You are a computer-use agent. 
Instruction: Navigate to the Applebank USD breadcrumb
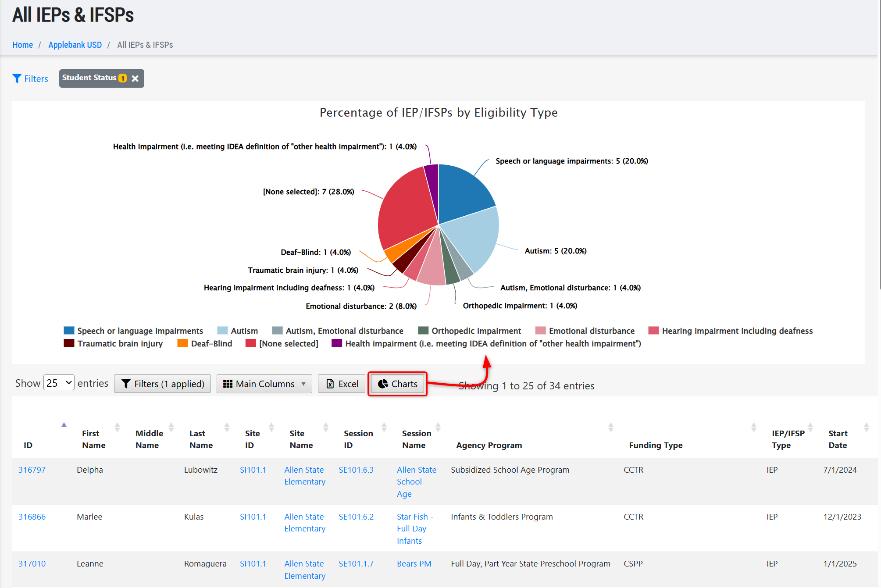click(x=75, y=45)
